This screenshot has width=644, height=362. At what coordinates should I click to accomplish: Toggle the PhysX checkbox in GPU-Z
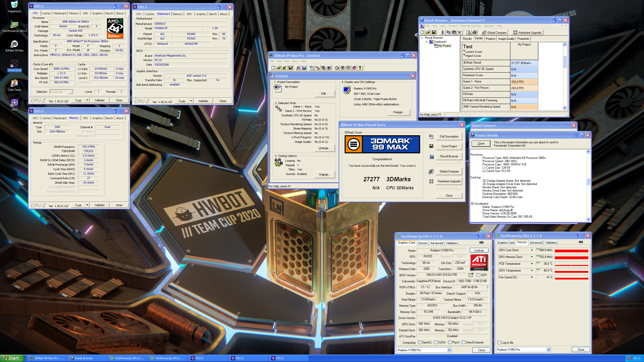[x=450, y=342]
